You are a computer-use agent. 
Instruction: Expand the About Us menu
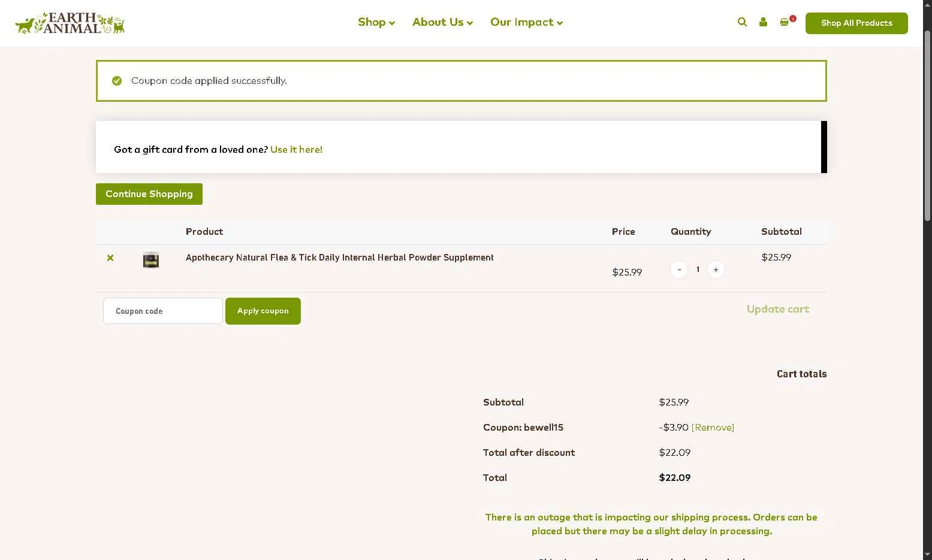click(443, 22)
